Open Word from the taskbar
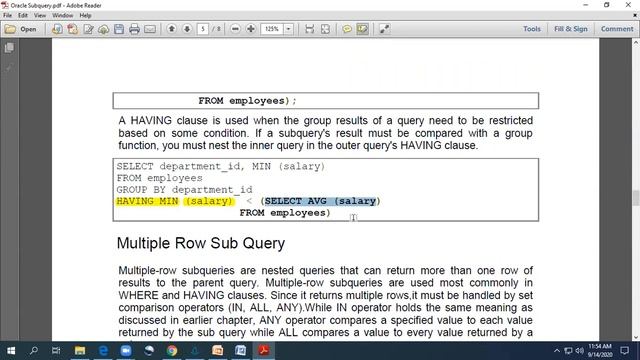The height and width of the screenshot is (360, 640). pos(240,351)
